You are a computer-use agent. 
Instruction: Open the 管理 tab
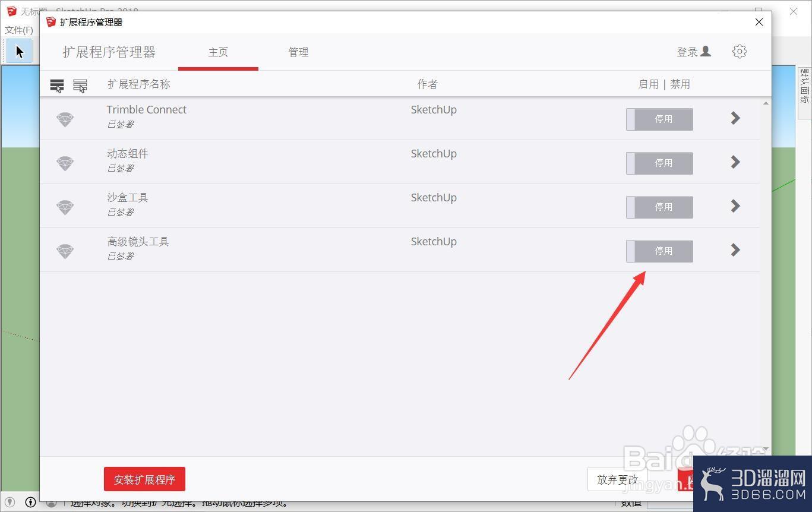(298, 52)
